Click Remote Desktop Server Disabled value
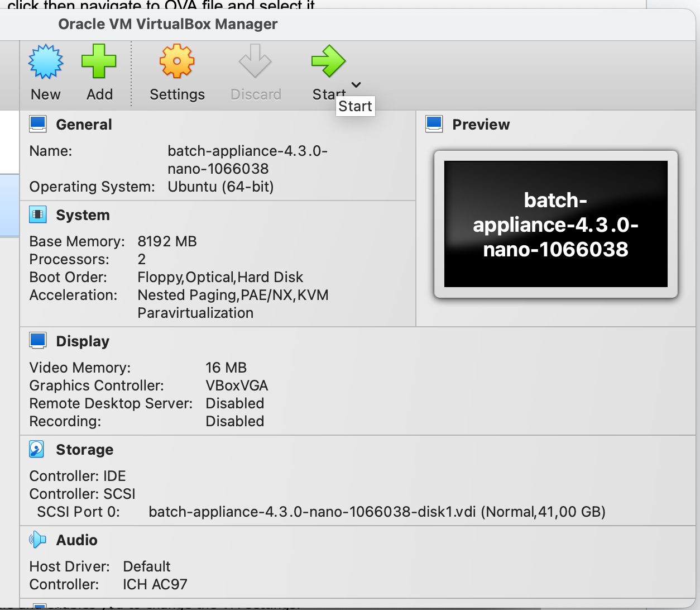The height and width of the screenshot is (610, 700). (235, 403)
